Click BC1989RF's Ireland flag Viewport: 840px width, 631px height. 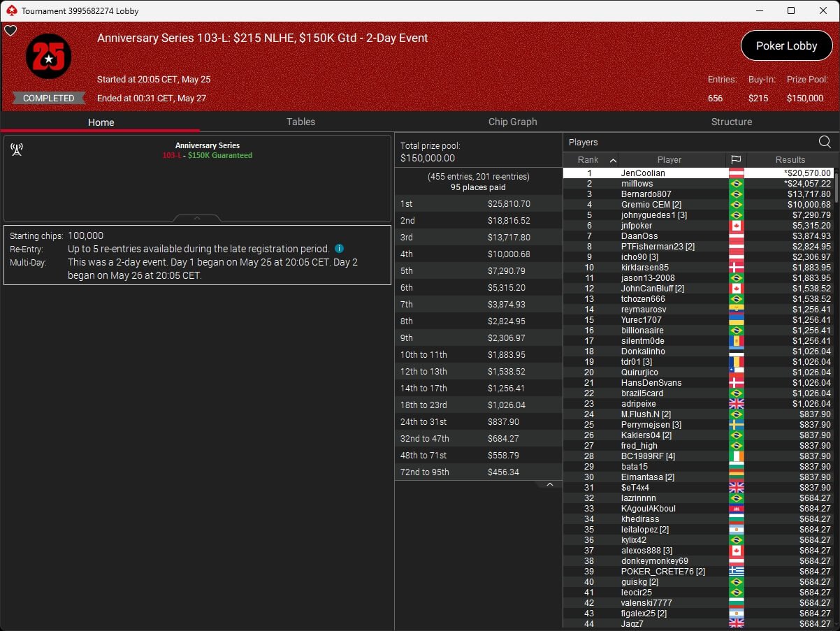737,456
